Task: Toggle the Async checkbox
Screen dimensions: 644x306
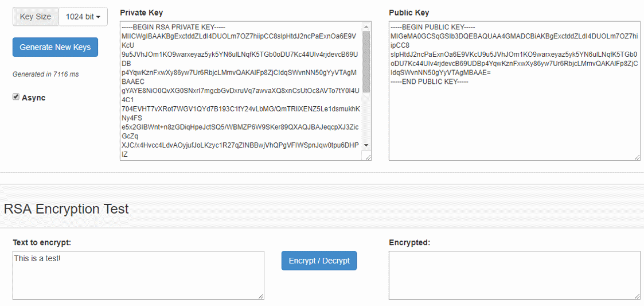Action: tap(16, 97)
